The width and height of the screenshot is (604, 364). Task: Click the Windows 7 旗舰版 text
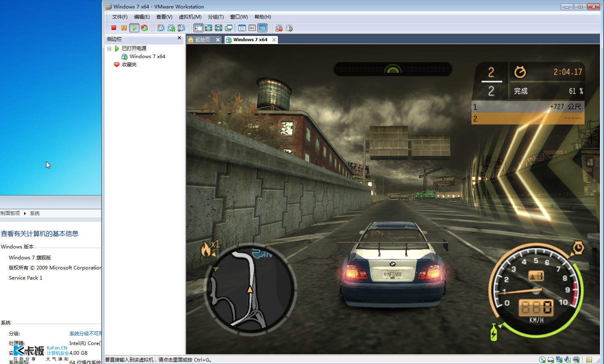pos(30,258)
